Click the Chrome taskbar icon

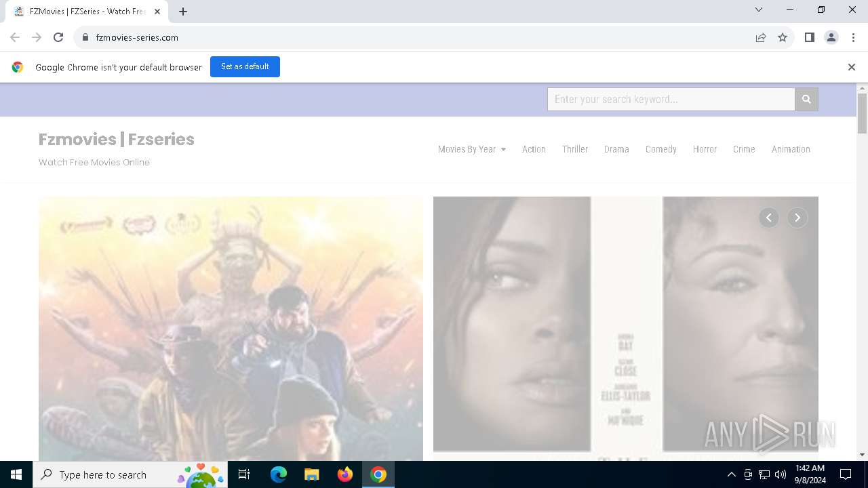pyautogui.click(x=378, y=474)
